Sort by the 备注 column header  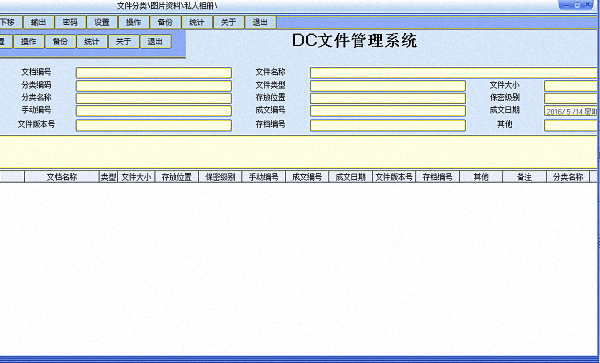point(524,177)
